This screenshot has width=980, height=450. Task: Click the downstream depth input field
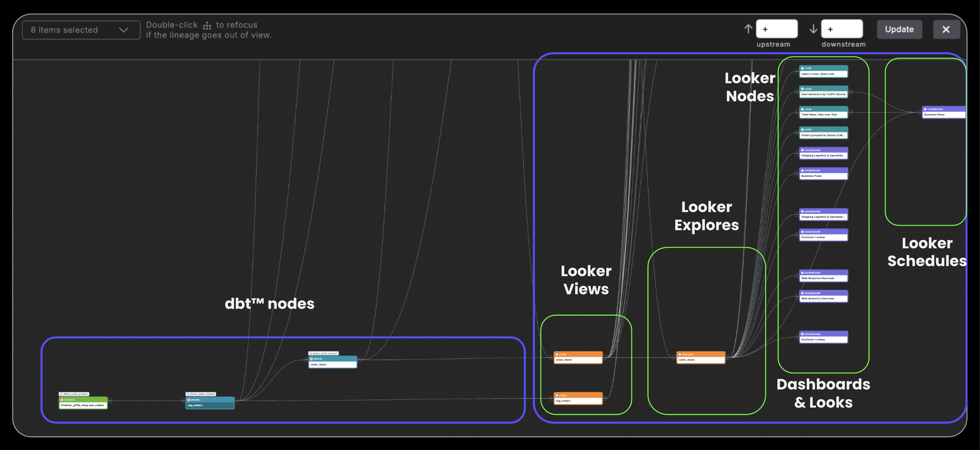pos(842,29)
